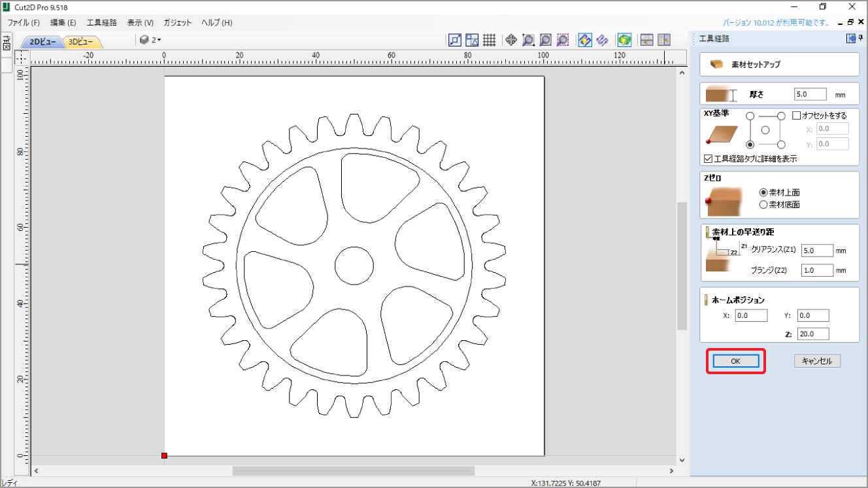This screenshot has height=488, width=868.
Task: Click the Zoom to selected objects icon
Action: [563, 40]
